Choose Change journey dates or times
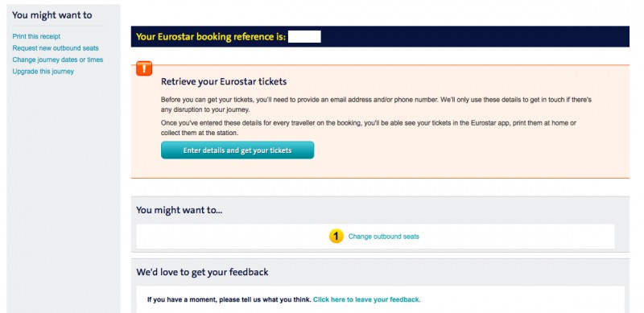Screen dimensions: 644x313 [x=58, y=60]
